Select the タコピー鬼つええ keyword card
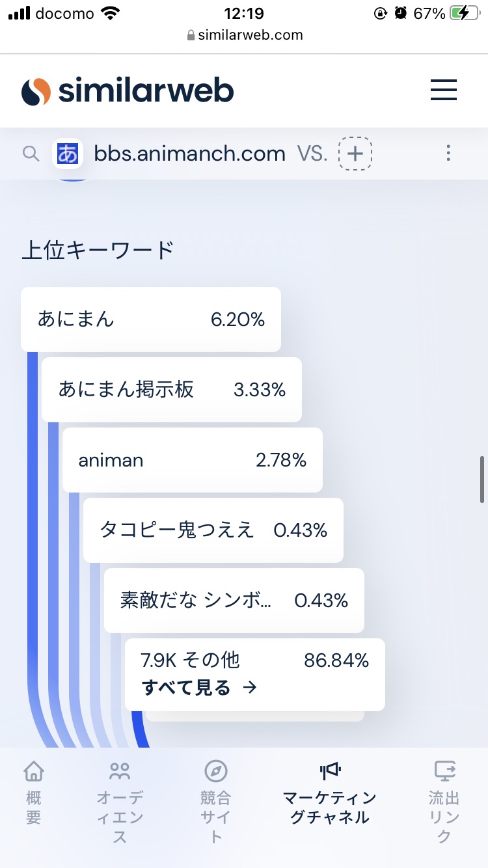Viewport: 488px width, 868px height. point(213,530)
